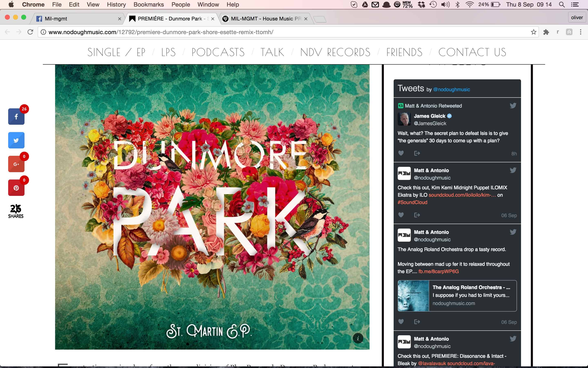Open a new tab
The height and width of the screenshot is (368, 588).
click(x=320, y=19)
